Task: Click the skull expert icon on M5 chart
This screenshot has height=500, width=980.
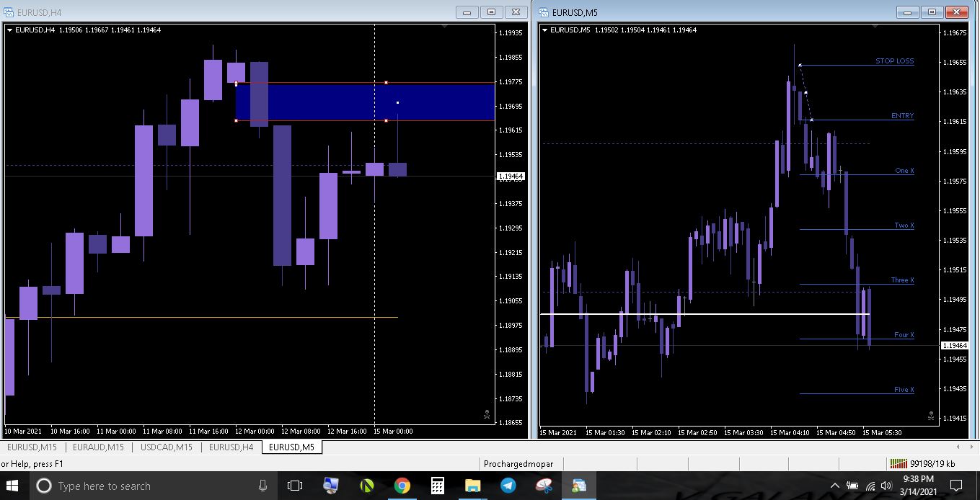Action: pos(931,416)
